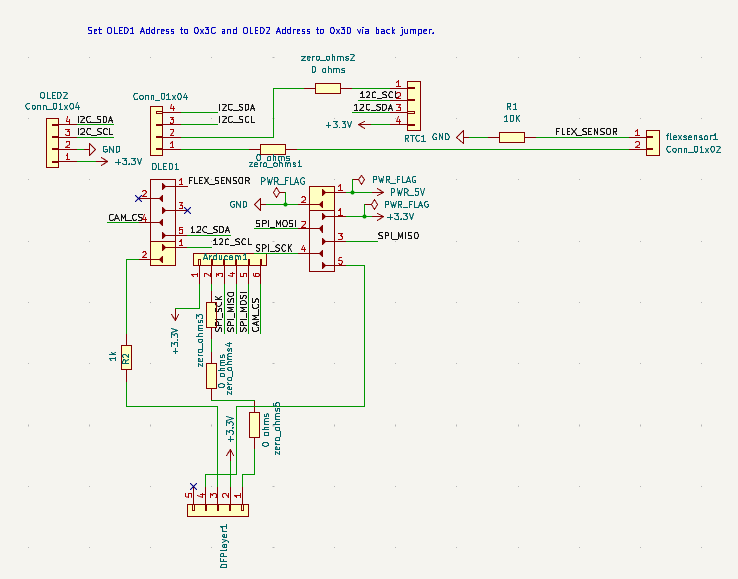Select the flexsensor1 two-pin connector symbol
The width and height of the screenshot is (738, 579).
[652, 143]
